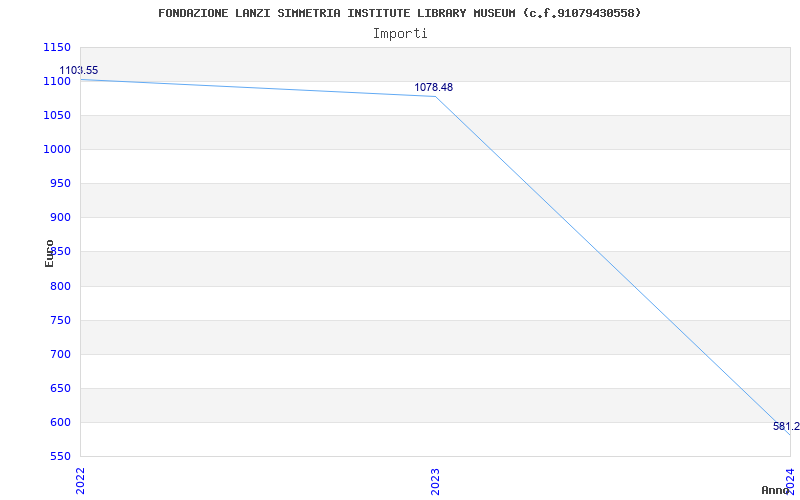This screenshot has width=800, height=500.
Task: Select the 581.2 data label
Action: (x=786, y=427)
